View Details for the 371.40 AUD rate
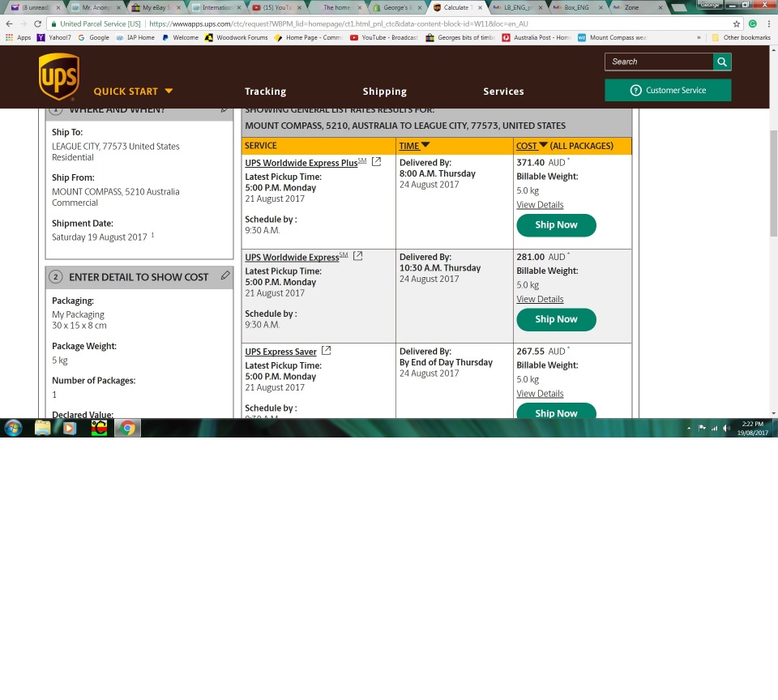Viewport: 778px width, 700px height. (540, 205)
